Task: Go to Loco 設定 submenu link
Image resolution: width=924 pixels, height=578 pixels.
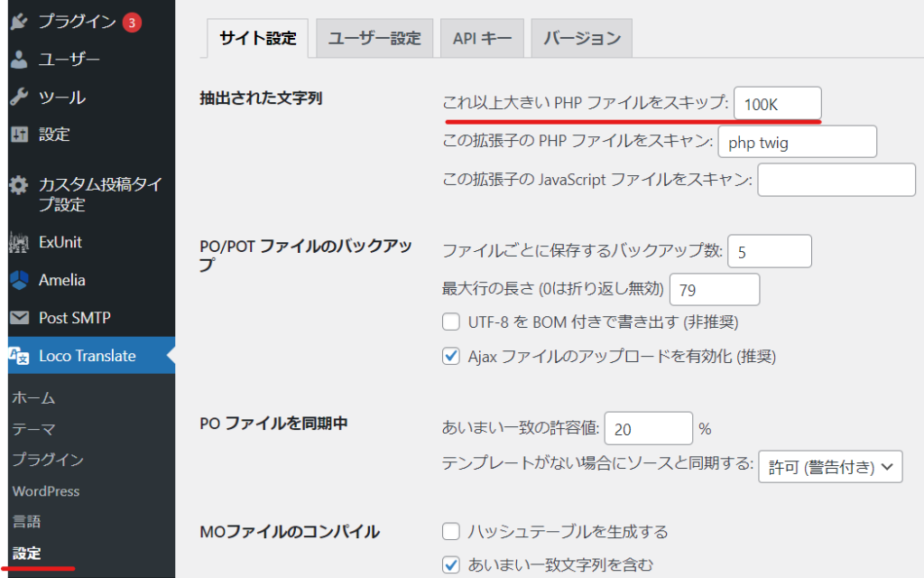Action: coord(26,554)
